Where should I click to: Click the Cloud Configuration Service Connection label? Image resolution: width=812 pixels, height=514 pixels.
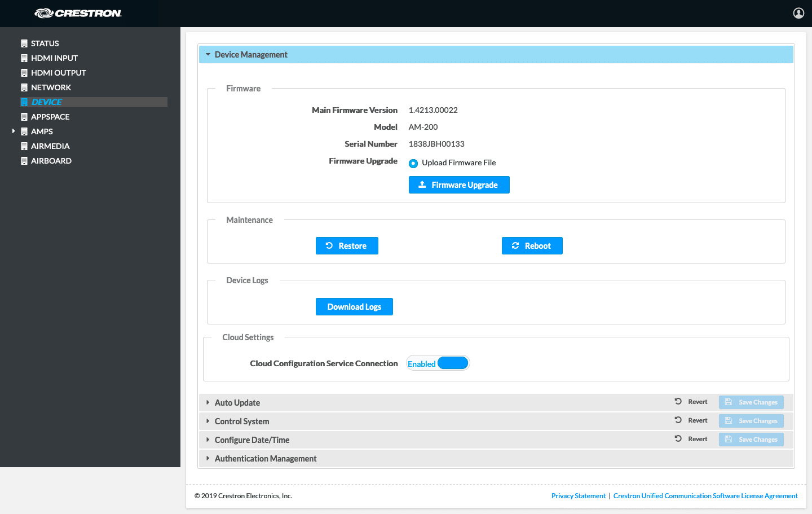pos(324,363)
